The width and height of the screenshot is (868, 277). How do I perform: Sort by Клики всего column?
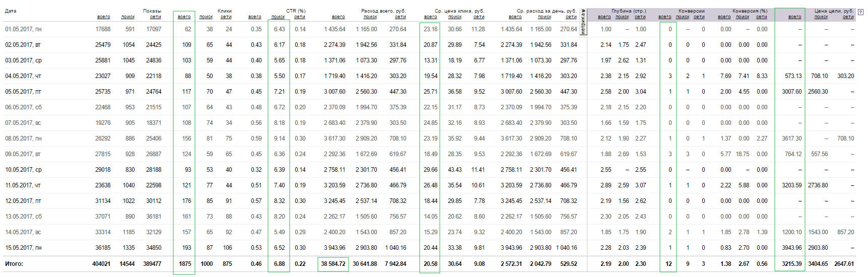tap(184, 17)
